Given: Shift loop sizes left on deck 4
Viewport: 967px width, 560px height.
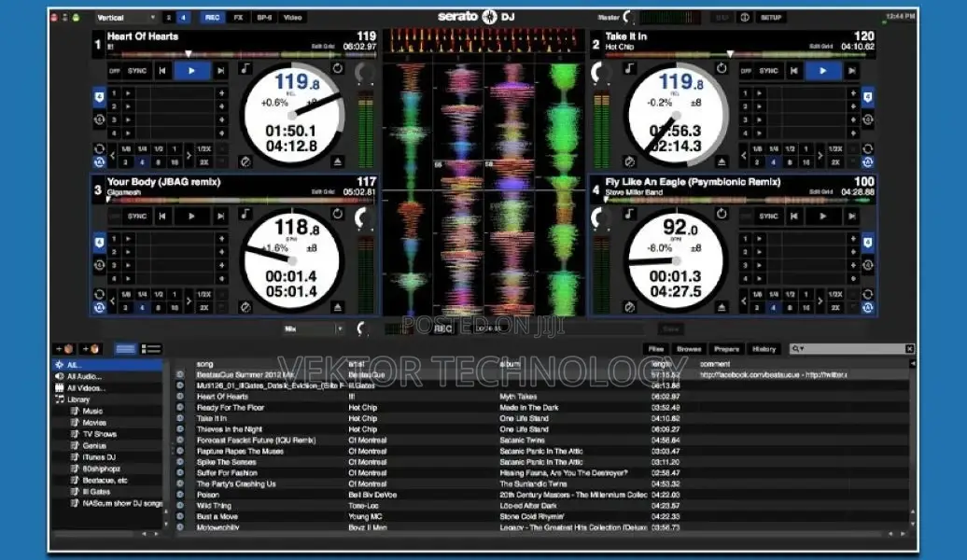Looking at the screenshot, I should pos(744,301).
